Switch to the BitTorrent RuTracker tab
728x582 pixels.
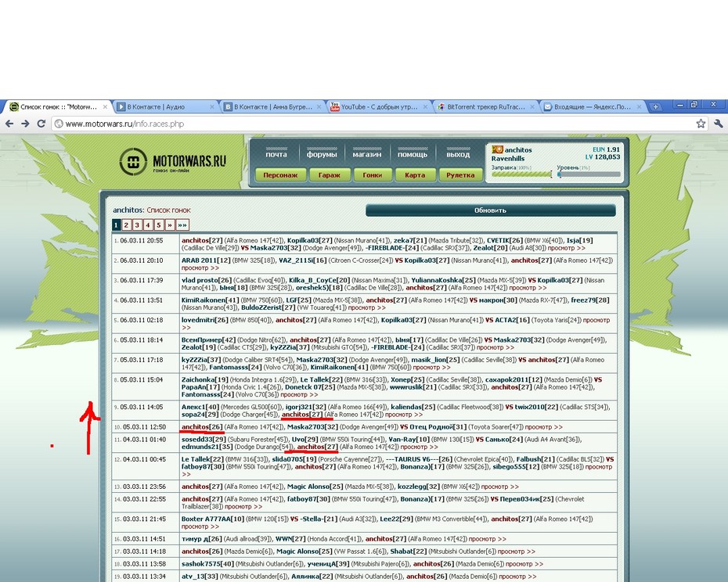[486, 106]
